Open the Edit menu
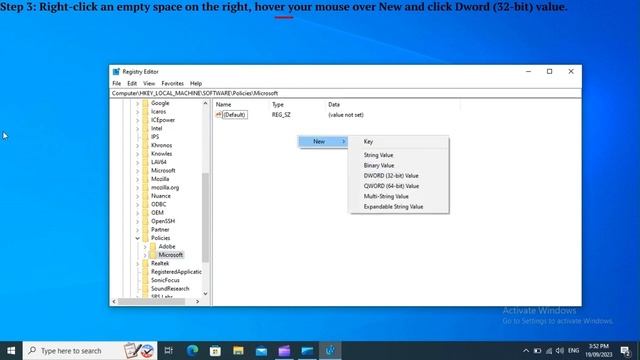 pos(132,83)
